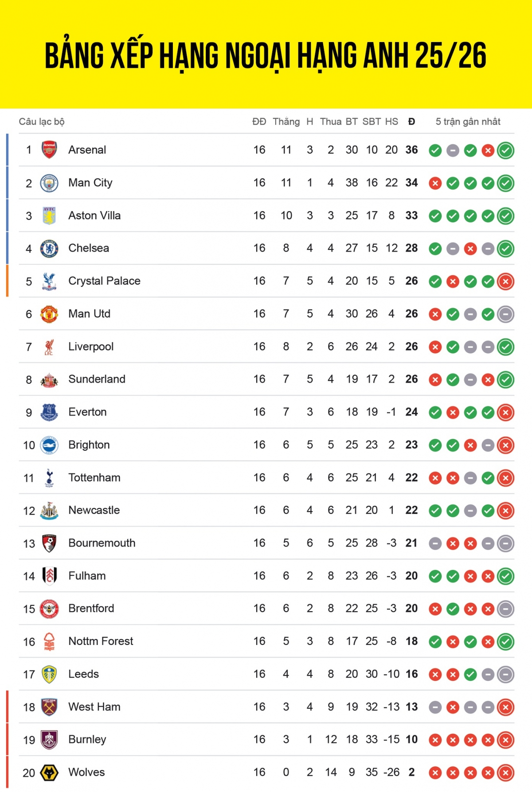Open the Sunderland team link
Image resolution: width=532 pixels, height=792 pixels.
click(x=97, y=379)
